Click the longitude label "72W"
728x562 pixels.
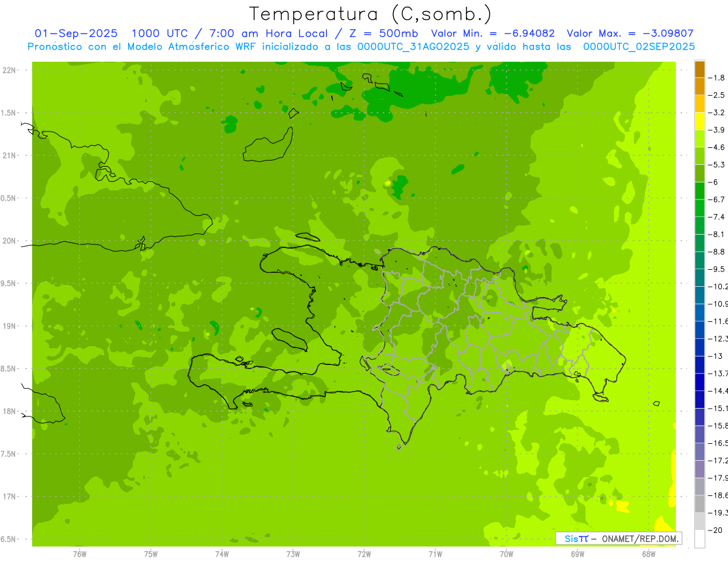tap(364, 554)
